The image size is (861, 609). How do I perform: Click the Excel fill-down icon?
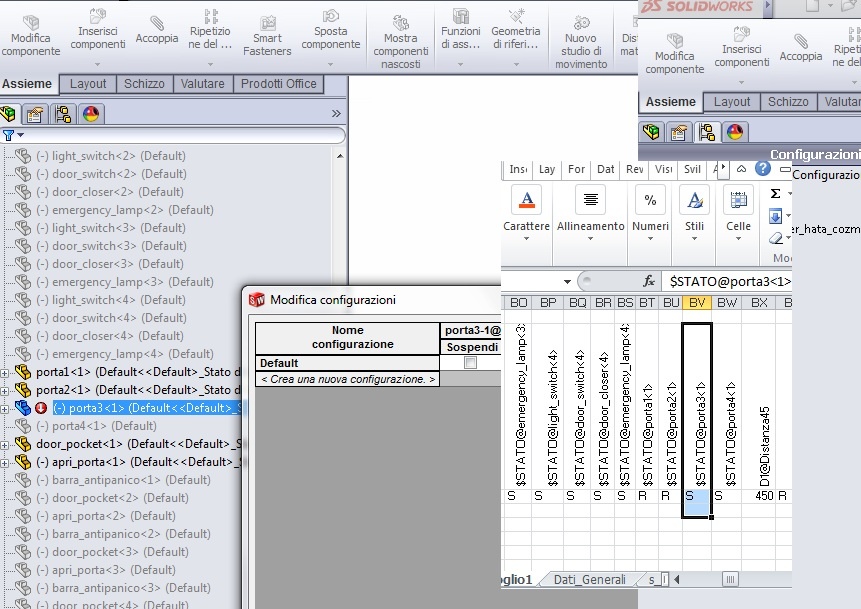[x=775, y=216]
